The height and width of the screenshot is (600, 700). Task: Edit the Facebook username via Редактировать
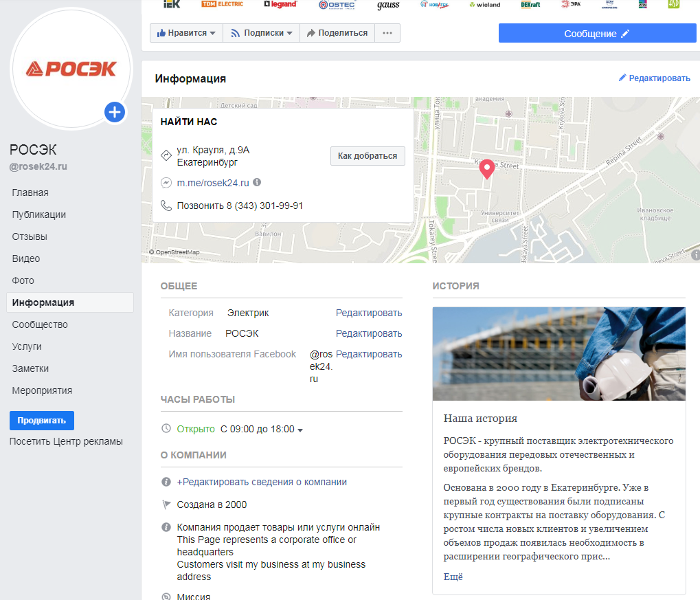[x=369, y=354]
